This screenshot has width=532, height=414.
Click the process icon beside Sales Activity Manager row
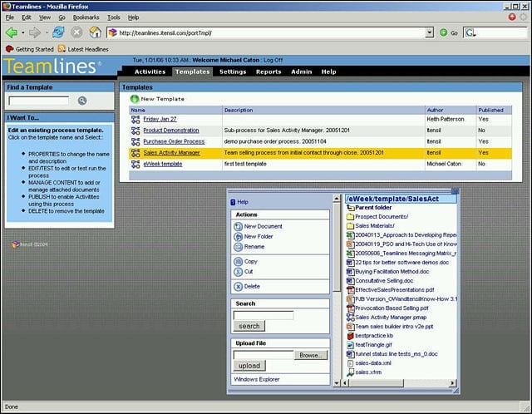tap(135, 153)
